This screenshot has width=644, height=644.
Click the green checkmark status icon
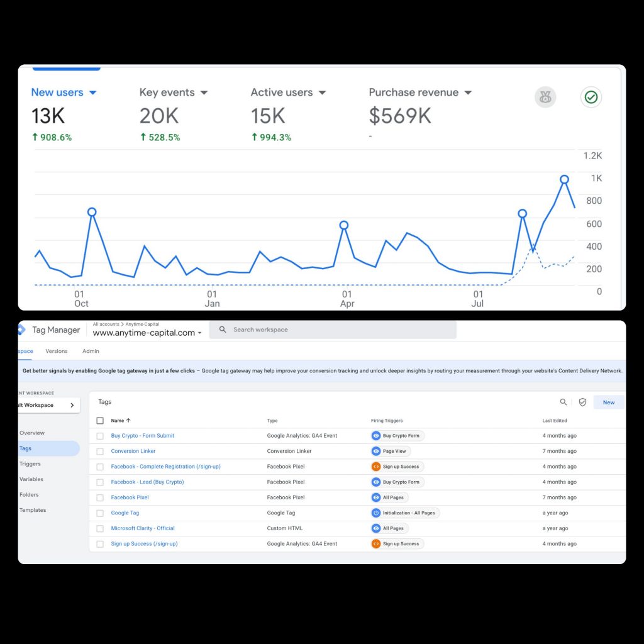tap(591, 97)
